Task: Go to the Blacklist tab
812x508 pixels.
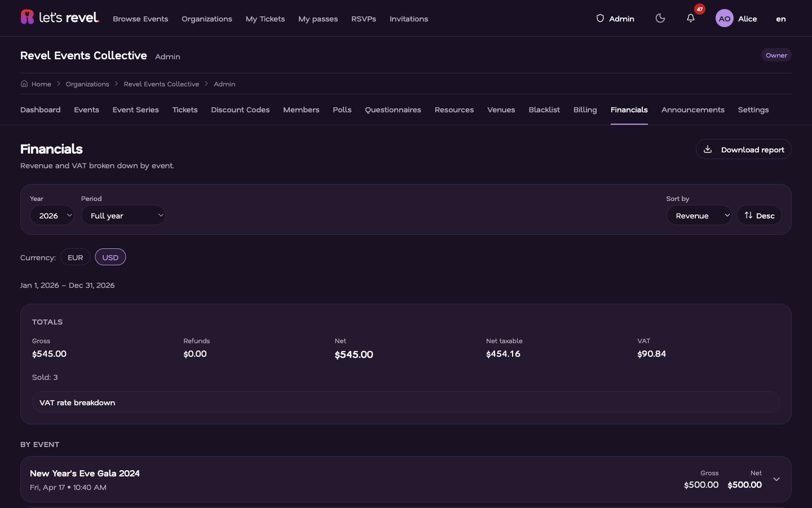Action: [x=544, y=110]
